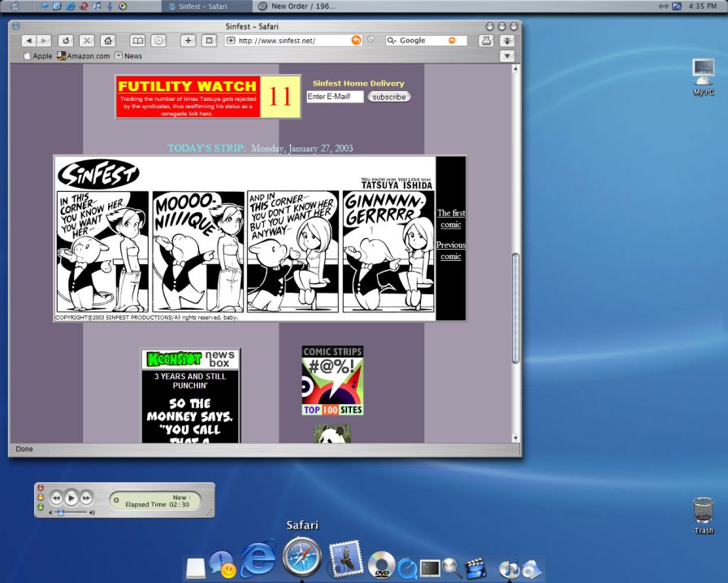Image resolution: width=728 pixels, height=583 pixels.
Task: Click the Safari compass in the dock
Action: pos(301,557)
